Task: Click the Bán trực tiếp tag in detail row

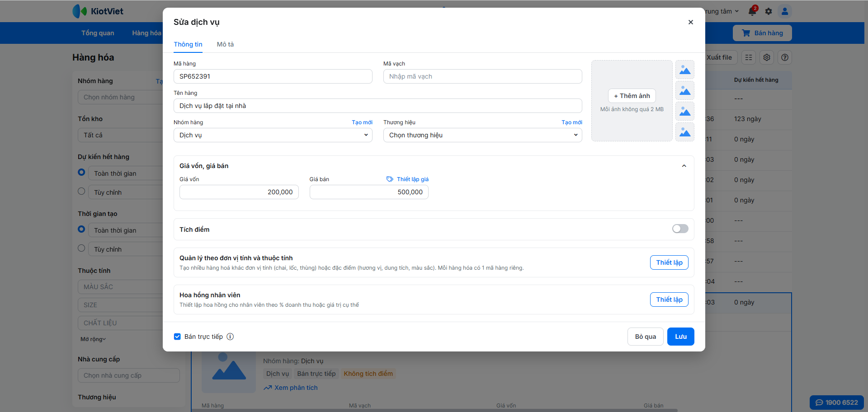Action: [x=316, y=374]
